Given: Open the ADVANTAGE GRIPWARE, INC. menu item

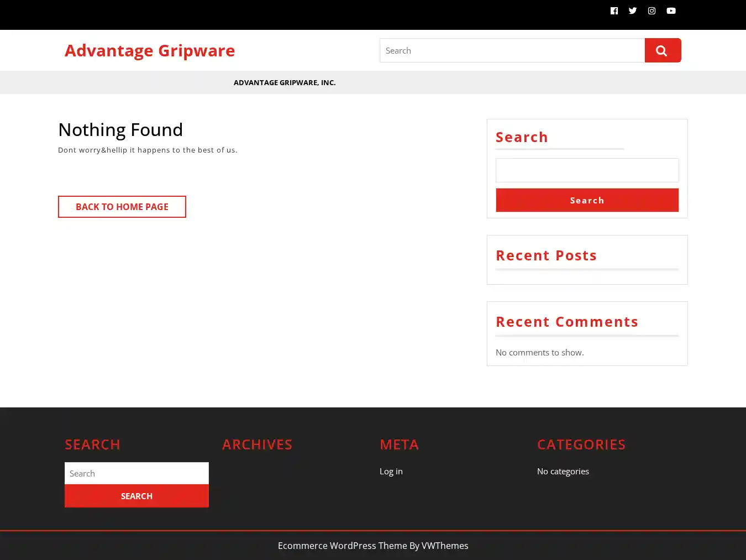Looking at the screenshot, I should point(285,82).
